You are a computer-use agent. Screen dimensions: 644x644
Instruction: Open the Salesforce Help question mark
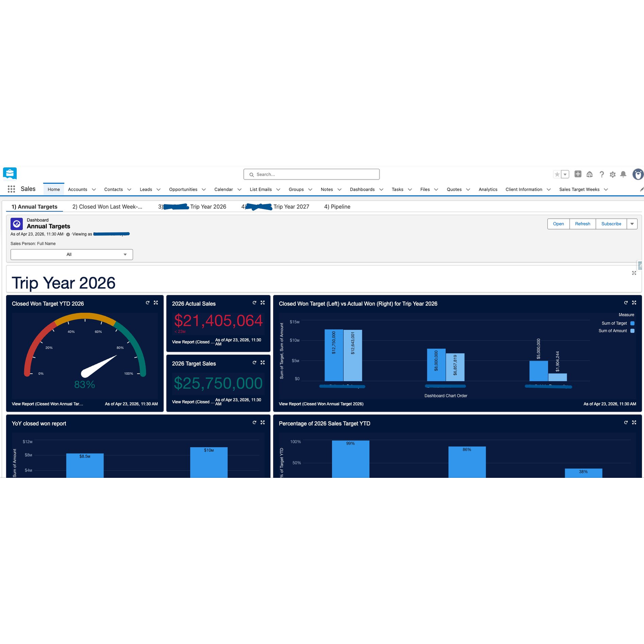coord(601,174)
